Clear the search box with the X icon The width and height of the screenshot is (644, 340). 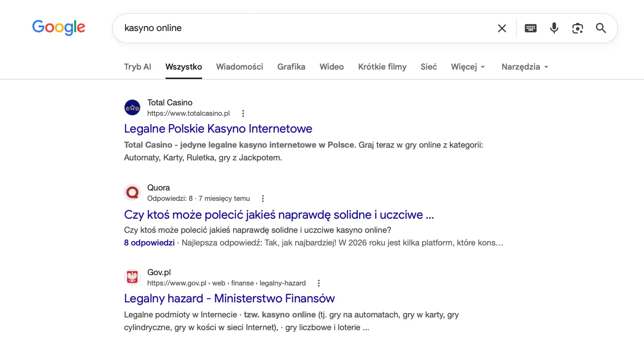[x=502, y=28]
